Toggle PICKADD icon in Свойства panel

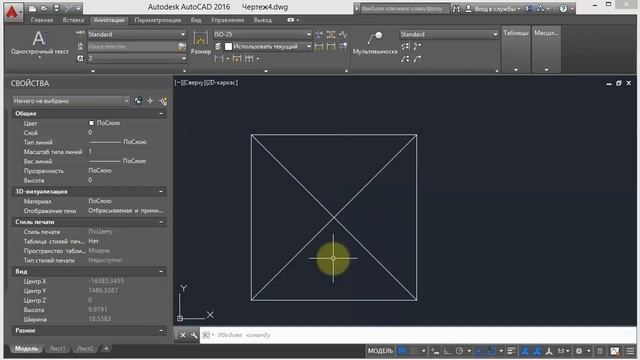point(138,100)
